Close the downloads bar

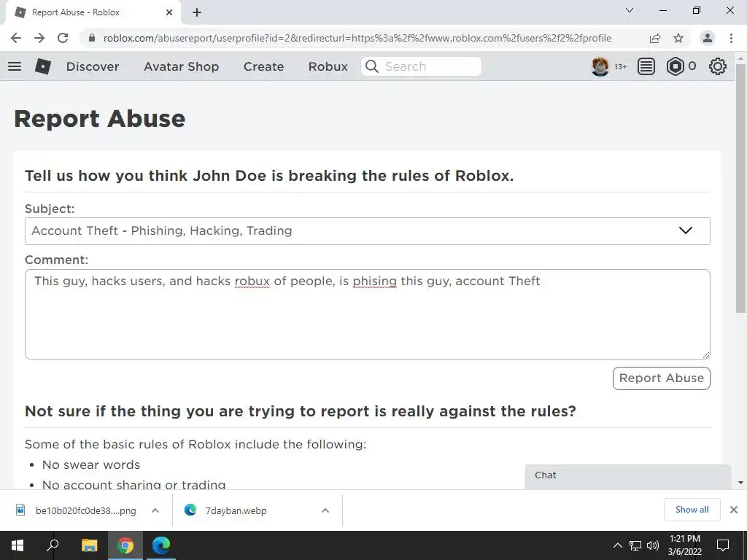click(x=734, y=510)
